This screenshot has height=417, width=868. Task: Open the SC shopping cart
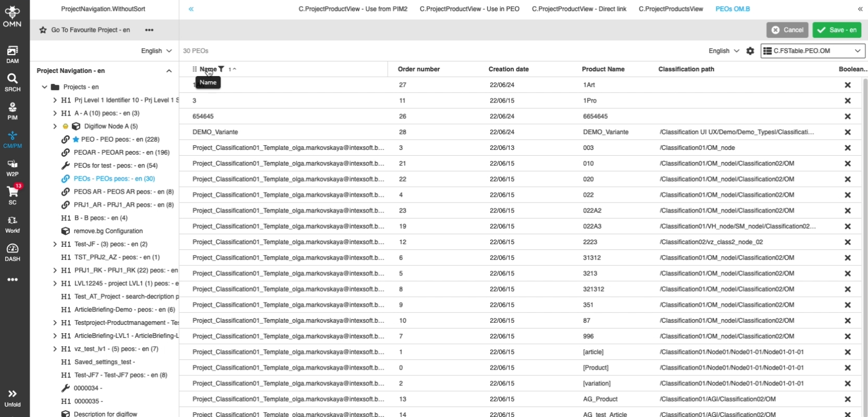13,195
